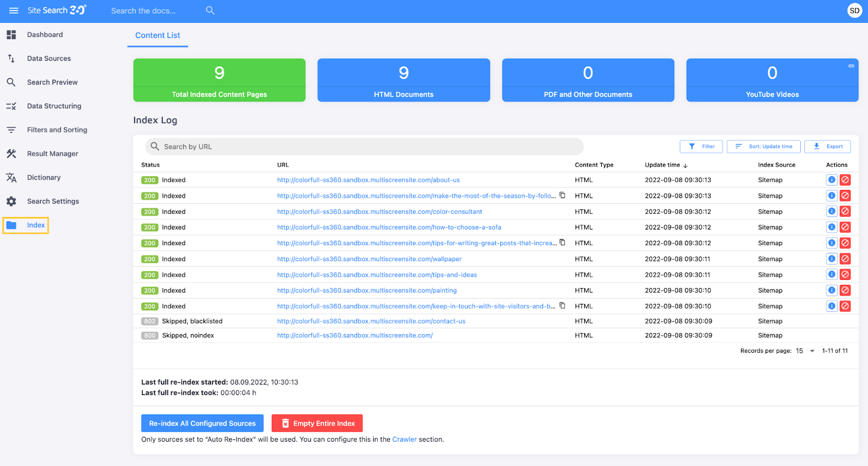Show info for keep-in-touch-with-site-visitors row

pyautogui.click(x=832, y=306)
